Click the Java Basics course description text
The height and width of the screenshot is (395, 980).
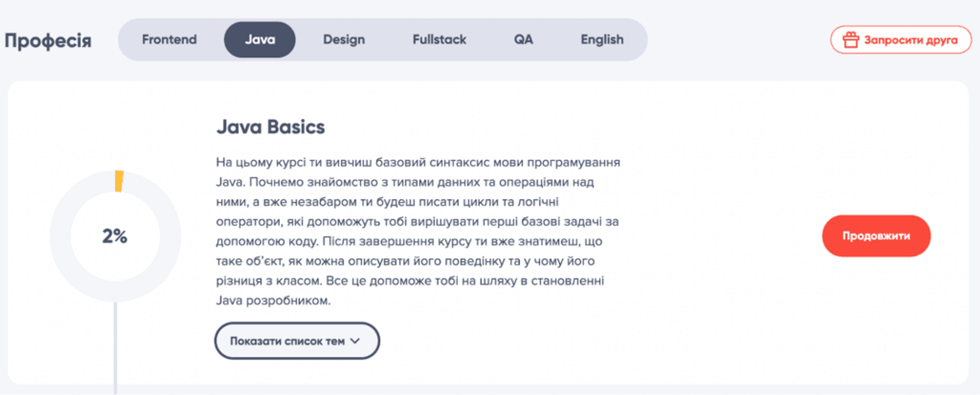[x=416, y=221]
